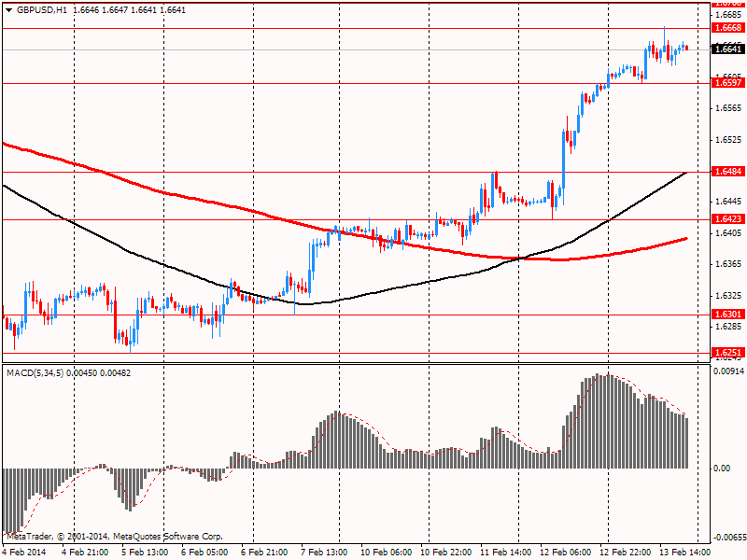747x560 pixels.
Task: Open the chart dropdown triangle beside GBPUSD,H1
Action: 8,10
